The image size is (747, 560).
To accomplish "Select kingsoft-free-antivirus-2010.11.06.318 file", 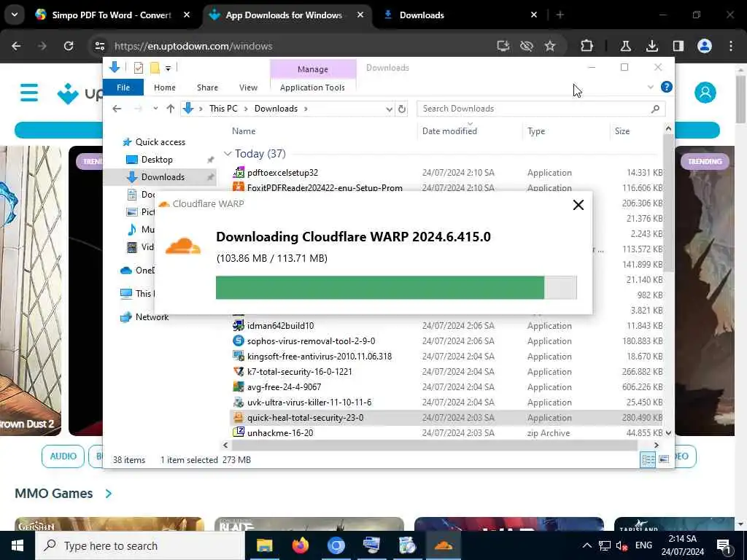I will [320, 356].
